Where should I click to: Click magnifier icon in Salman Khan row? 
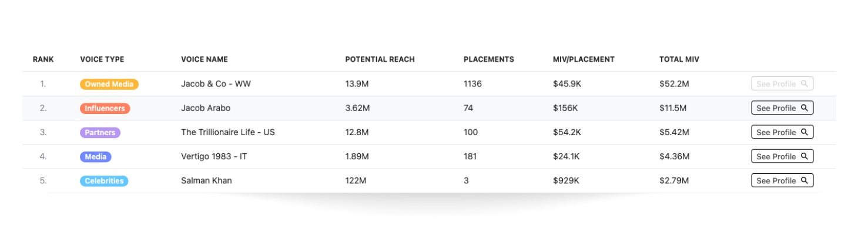(x=805, y=180)
